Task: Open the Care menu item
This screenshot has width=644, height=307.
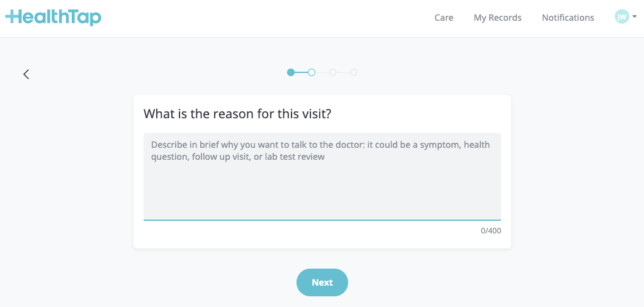Action: (x=444, y=18)
